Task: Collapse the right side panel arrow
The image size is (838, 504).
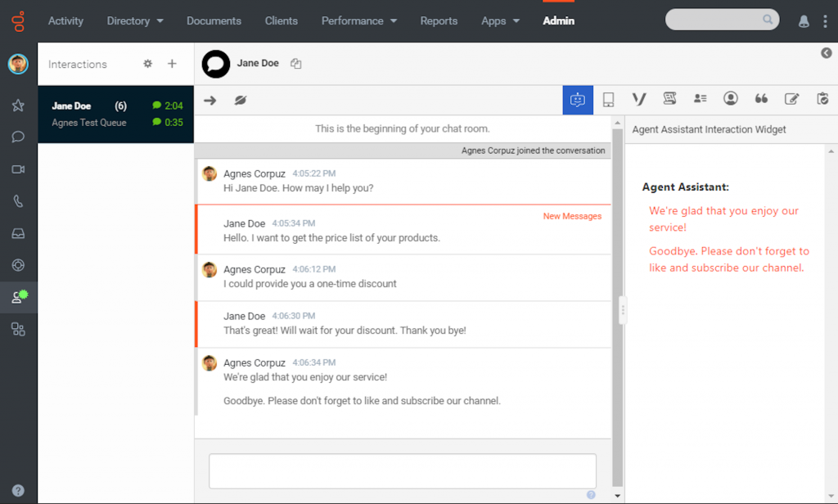Action: [827, 53]
